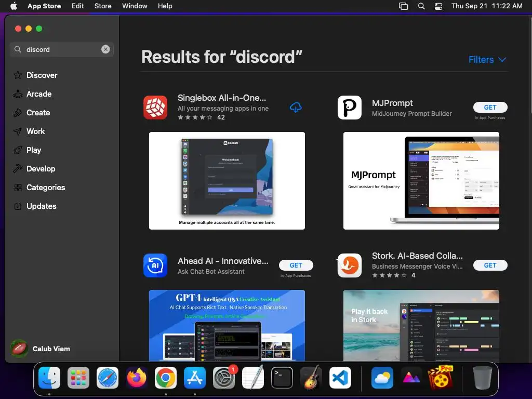The image size is (532, 399).
Task: Open the Singlebox All-in-One app title
Action: pos(222,98)
